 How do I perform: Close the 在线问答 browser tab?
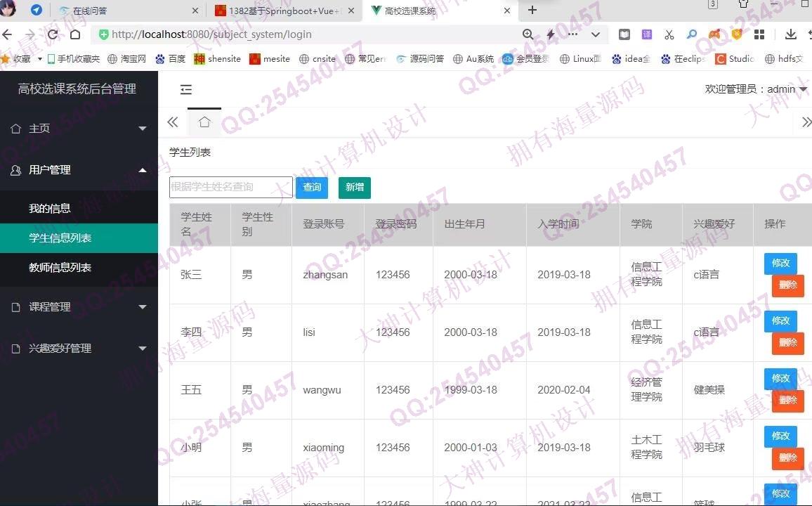pyautogui.click(x=195, y=11)
